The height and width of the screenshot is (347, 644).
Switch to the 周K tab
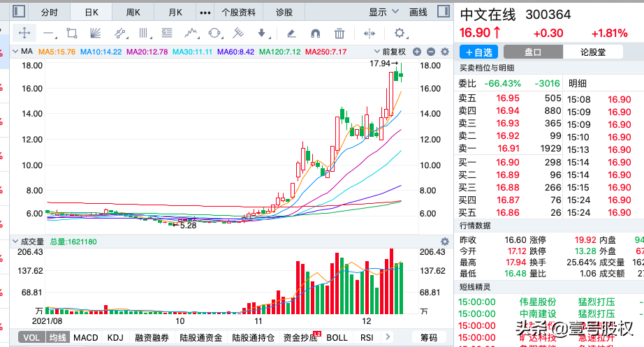[x=133, y=13]
